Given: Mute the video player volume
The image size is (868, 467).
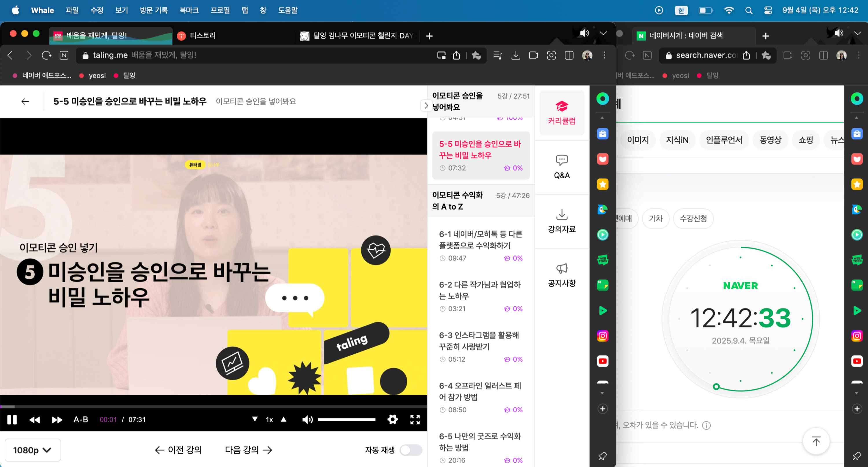Looking at the screenshot, I should pyautogui.click(x=307, y=420).
